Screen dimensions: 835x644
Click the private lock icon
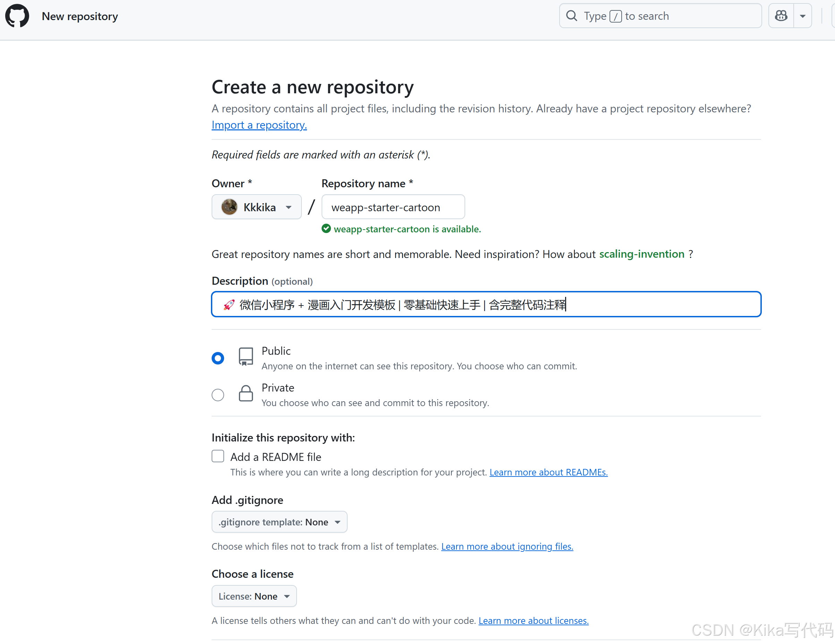(x=246, y=394)
